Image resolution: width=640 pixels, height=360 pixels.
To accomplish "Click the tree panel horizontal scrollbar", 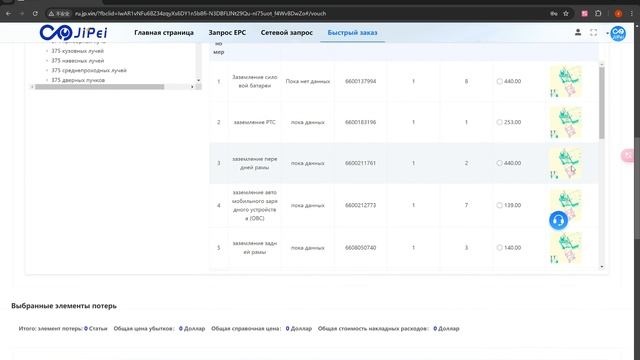I will click(x=100, y=87).
